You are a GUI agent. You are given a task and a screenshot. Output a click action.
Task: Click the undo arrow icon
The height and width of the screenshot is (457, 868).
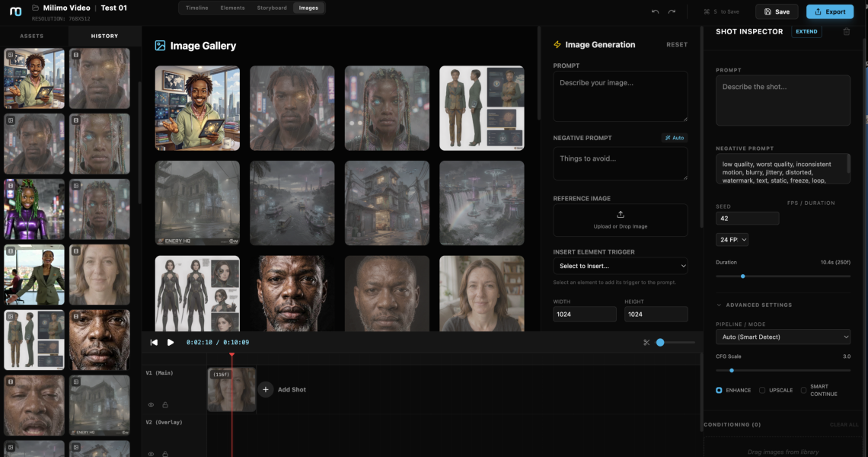656,11
